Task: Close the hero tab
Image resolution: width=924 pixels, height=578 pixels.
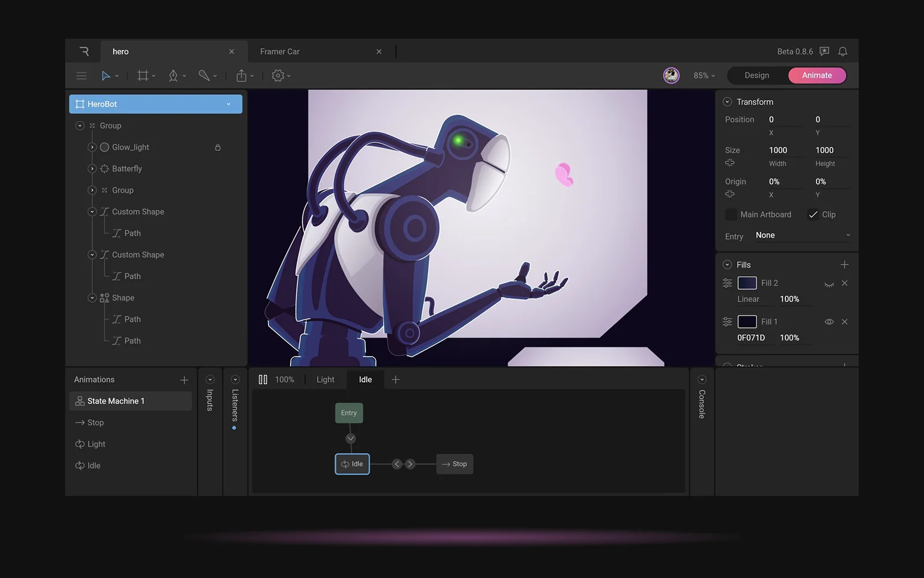Action: [232, 51]
